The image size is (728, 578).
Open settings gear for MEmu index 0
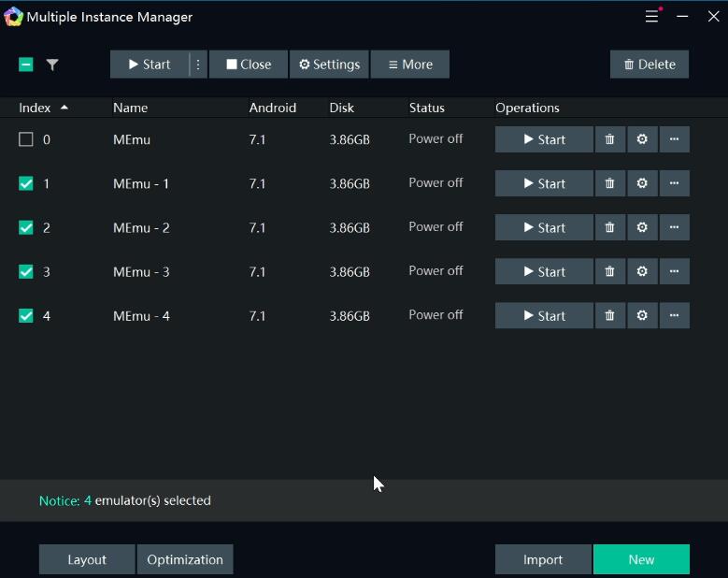[642, 139]
